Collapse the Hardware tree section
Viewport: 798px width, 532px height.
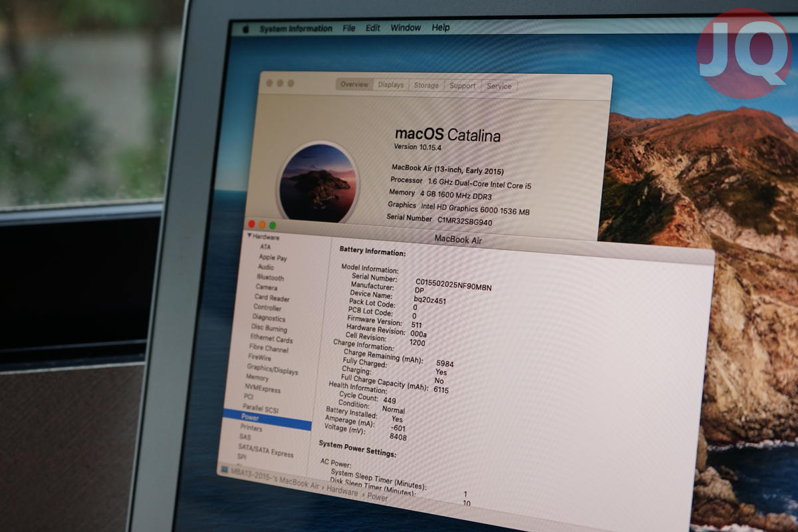click(250, 236)
